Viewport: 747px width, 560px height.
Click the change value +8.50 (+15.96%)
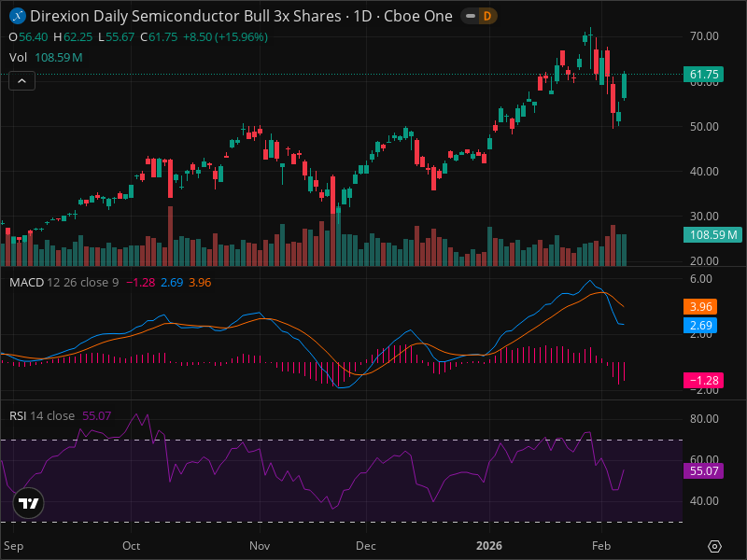pos(225,37)
